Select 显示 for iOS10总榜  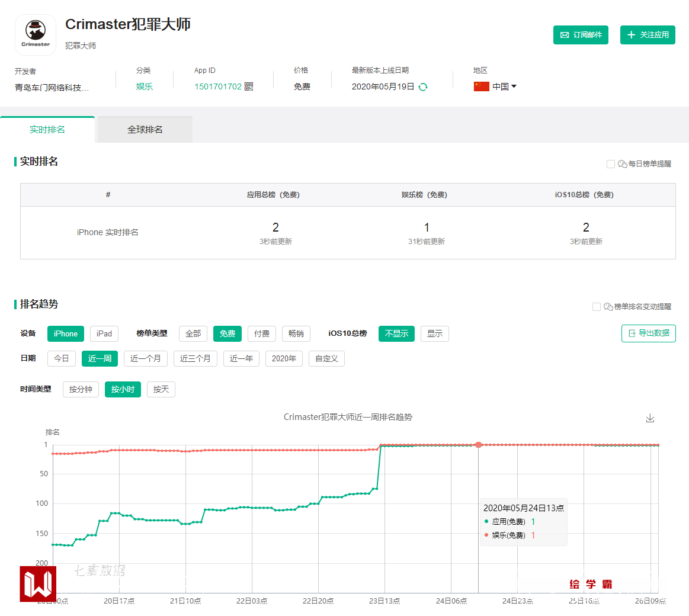[x=435, y=333]
